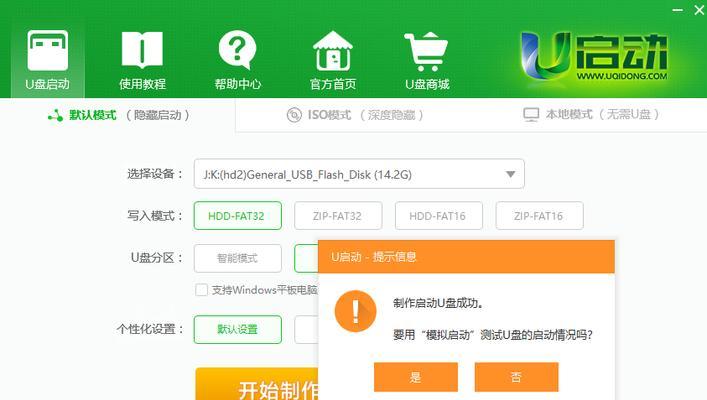Select HDD-FAT16 write mode
The height and width of the screenshot is (400, 707).
(439, 216)
